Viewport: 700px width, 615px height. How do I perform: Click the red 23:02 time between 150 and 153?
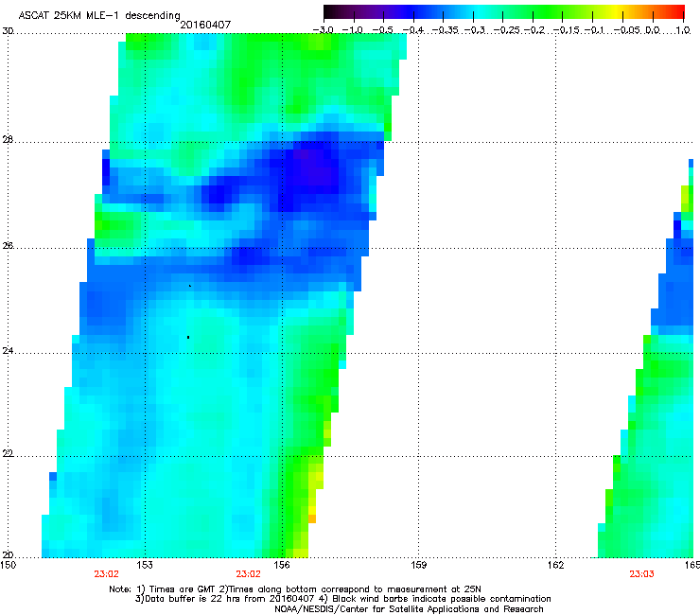tap(106, 574)
